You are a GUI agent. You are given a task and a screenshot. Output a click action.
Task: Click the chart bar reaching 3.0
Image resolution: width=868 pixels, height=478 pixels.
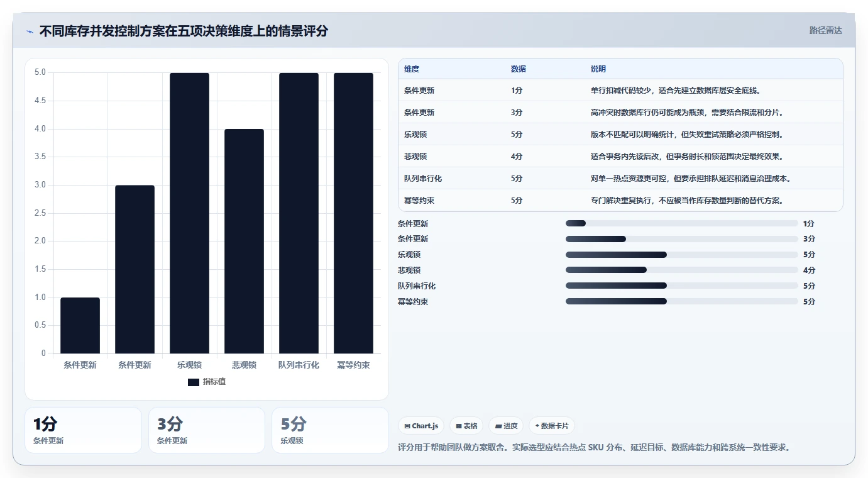pos(135,269)
